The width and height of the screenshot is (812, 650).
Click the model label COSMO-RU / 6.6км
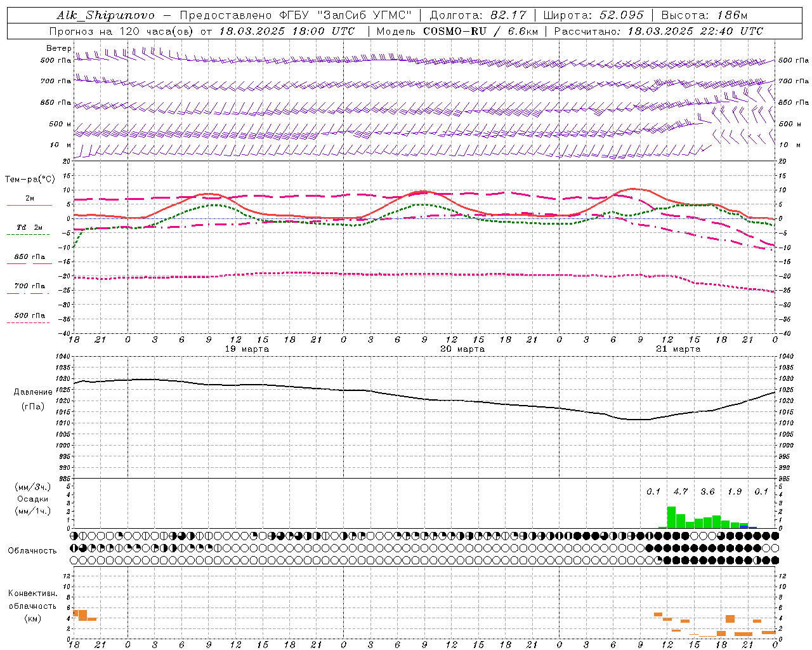coord(480,31)
